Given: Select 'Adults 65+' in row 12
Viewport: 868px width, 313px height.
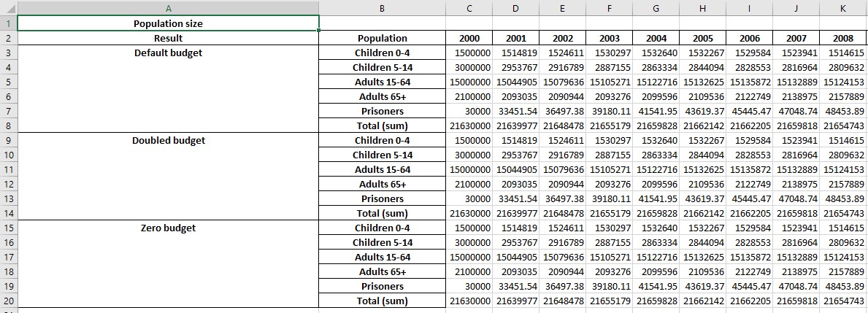Looking at the screenshot, I should pyautogui.click(x=382, y=184).
